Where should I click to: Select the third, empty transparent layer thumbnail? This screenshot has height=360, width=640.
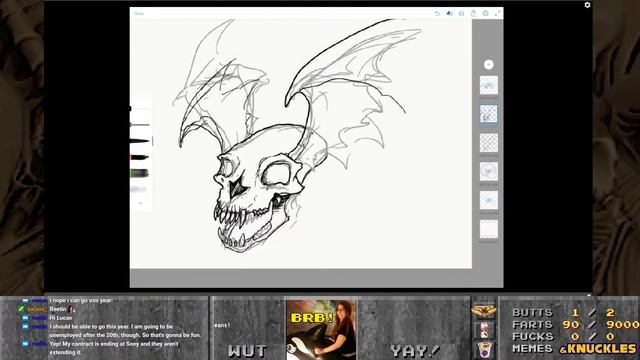point(489,143)
